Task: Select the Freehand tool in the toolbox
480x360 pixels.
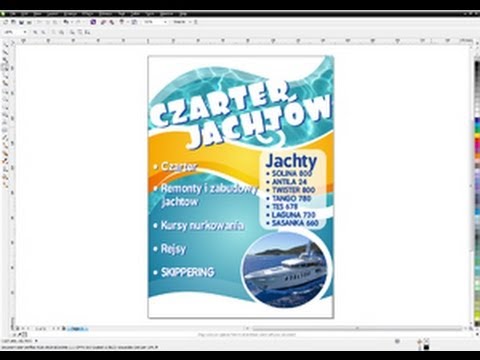Action: coord(6,75)
